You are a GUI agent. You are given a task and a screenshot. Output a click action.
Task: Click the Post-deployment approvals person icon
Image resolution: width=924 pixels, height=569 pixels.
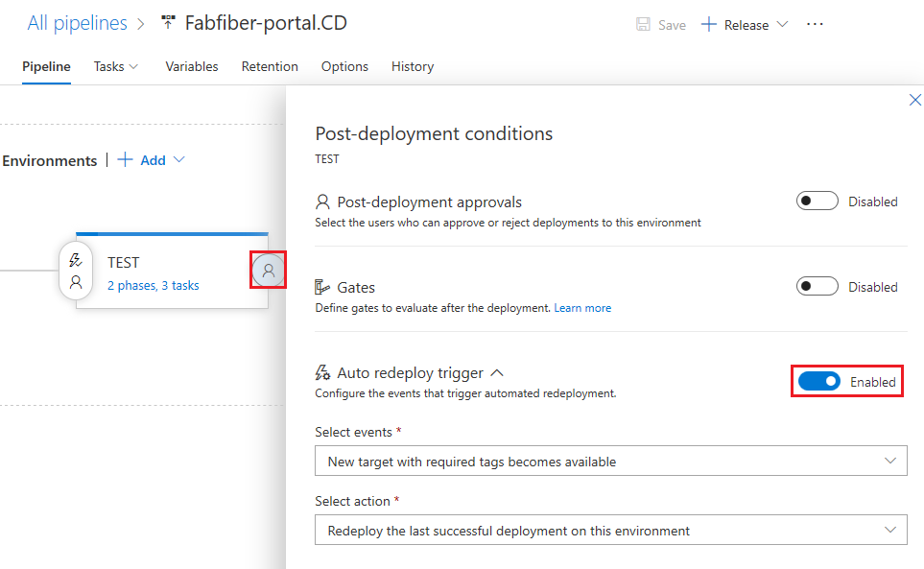point(322,202)
